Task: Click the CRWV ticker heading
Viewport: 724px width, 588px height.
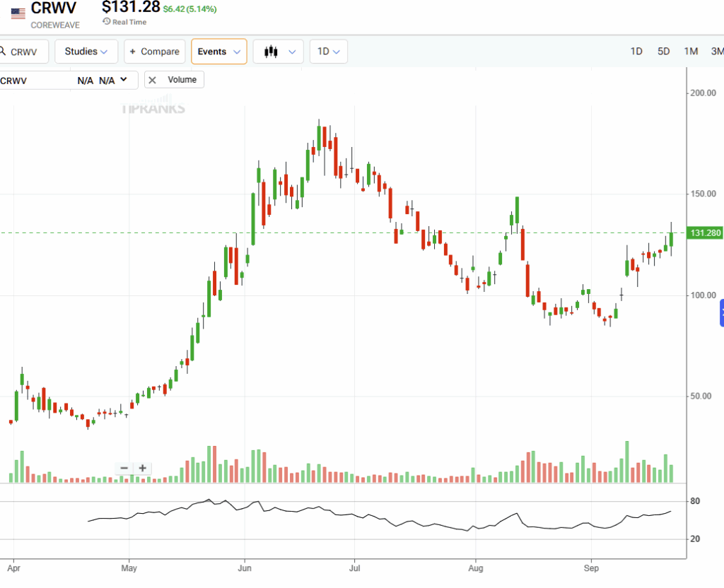Action: pyautogui.click(x=54, y=8)
